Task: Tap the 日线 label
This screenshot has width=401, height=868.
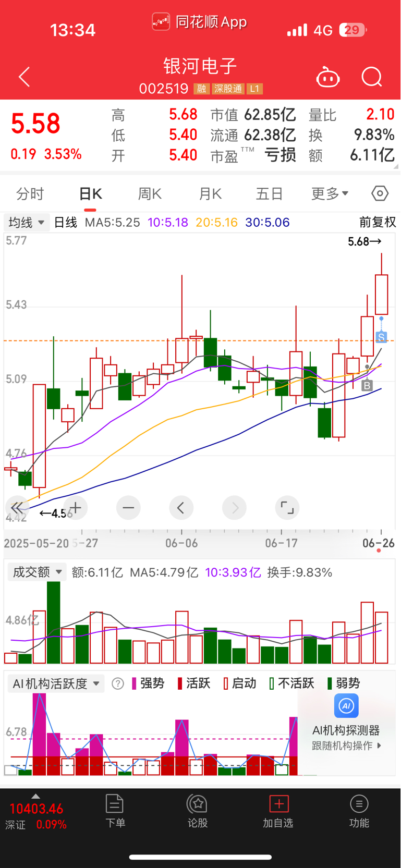Action: point(66,223)
